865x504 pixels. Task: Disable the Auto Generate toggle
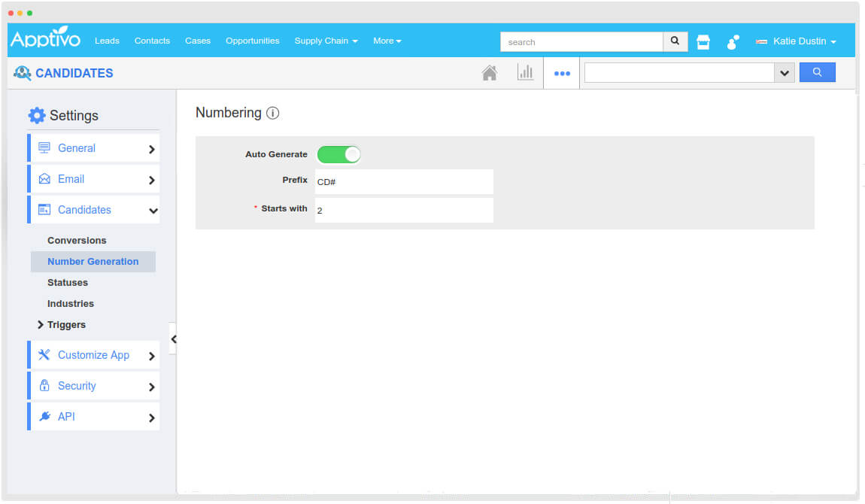(x=338, y=154)
